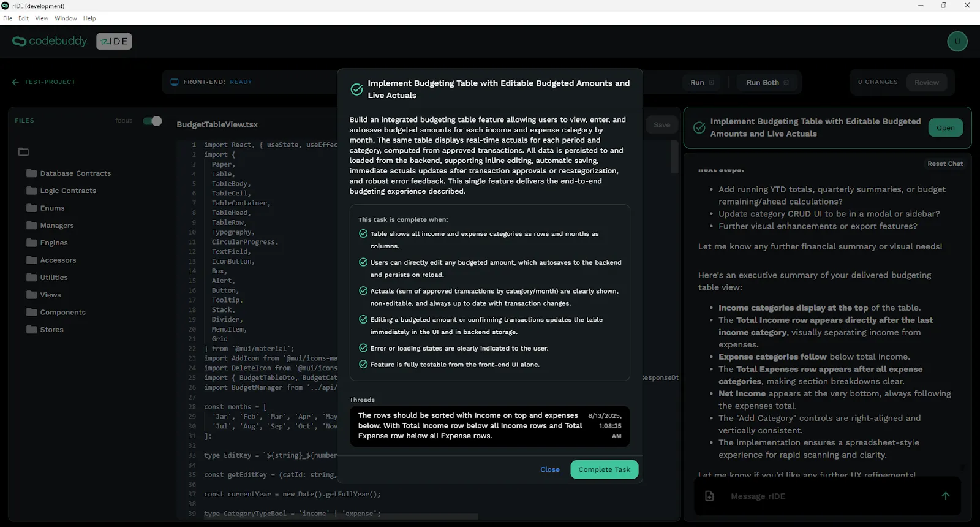Click the folder icon beside Managers

[32, 226]
